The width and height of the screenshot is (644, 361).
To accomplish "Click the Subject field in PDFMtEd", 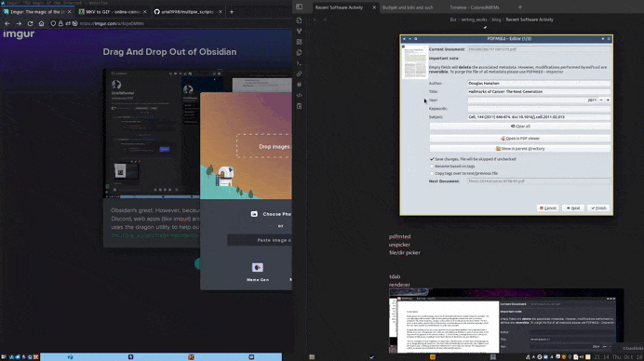I will point(539,117).
